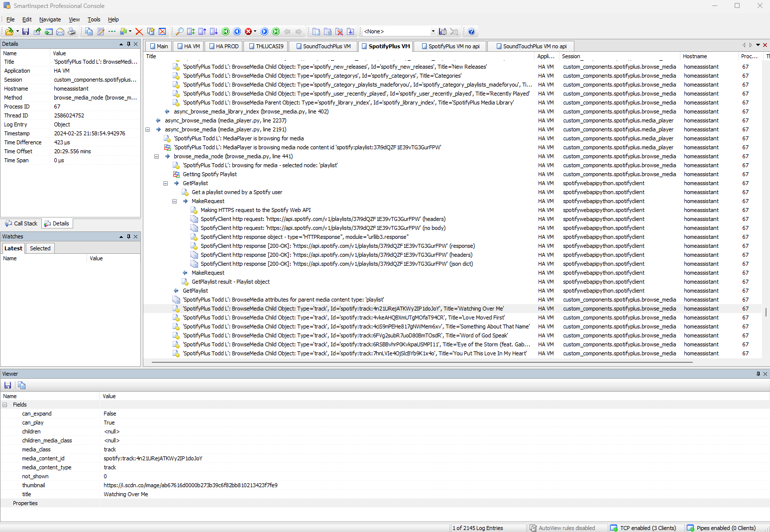Click the blue Help question mark icon
Screen dimensions: 770x532
[x=471, y=31]
